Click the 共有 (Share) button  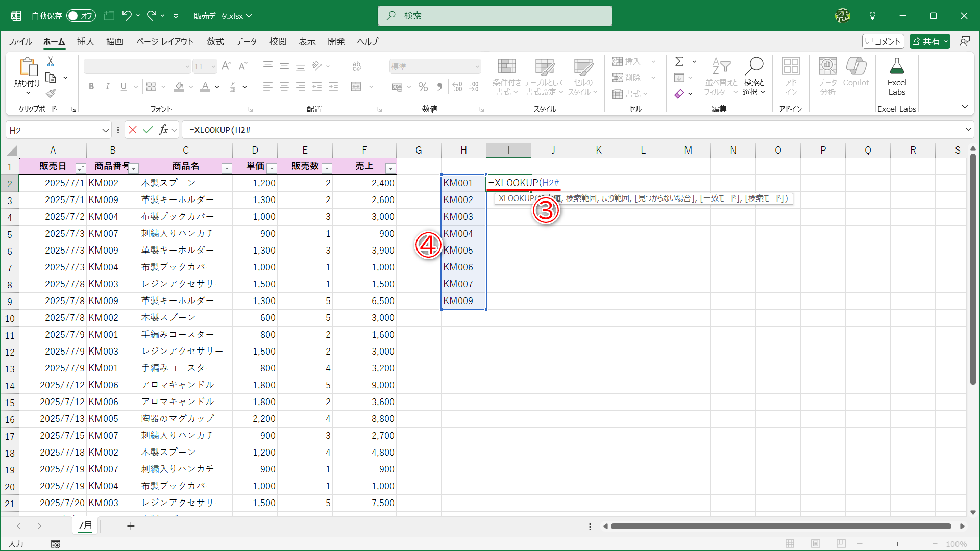(x=930, y=41)
